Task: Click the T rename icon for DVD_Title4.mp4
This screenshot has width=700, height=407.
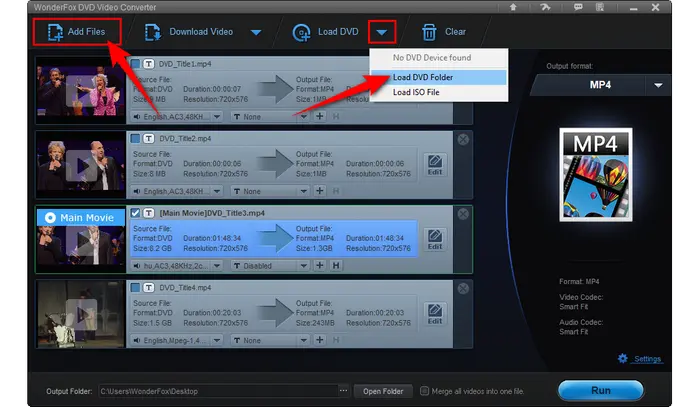Action: click(x=149, y=287)
